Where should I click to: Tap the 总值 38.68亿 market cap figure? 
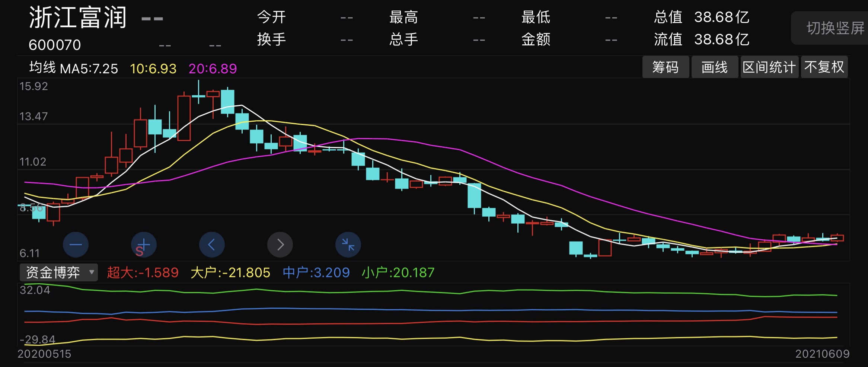pyautogui.click(x=702, y=17)
